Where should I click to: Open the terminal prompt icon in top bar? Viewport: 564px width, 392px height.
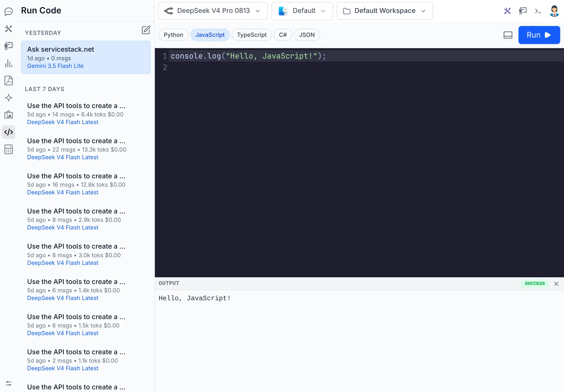tap(538, 11)
